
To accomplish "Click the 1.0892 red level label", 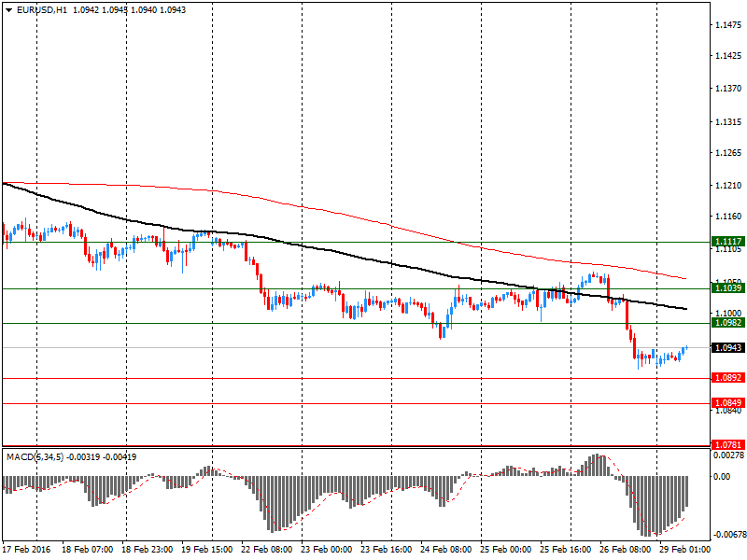I will 728,378.
